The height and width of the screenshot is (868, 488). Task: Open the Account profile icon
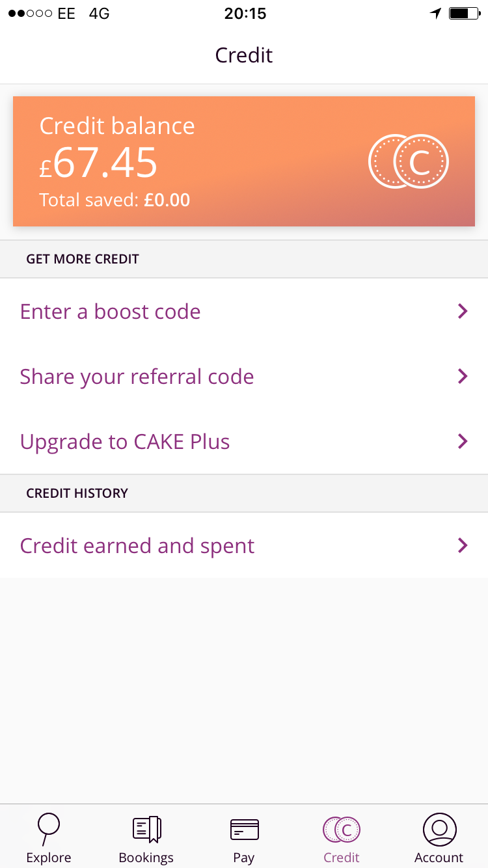(x=439, y=829)
